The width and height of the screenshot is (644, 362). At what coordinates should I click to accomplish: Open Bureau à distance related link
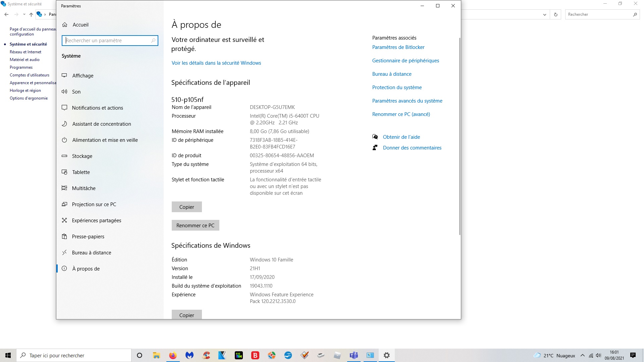pos(392,74)
